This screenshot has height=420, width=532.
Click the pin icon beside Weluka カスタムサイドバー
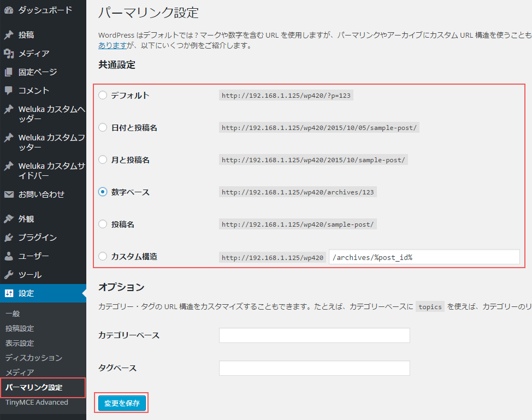(9, 166)
